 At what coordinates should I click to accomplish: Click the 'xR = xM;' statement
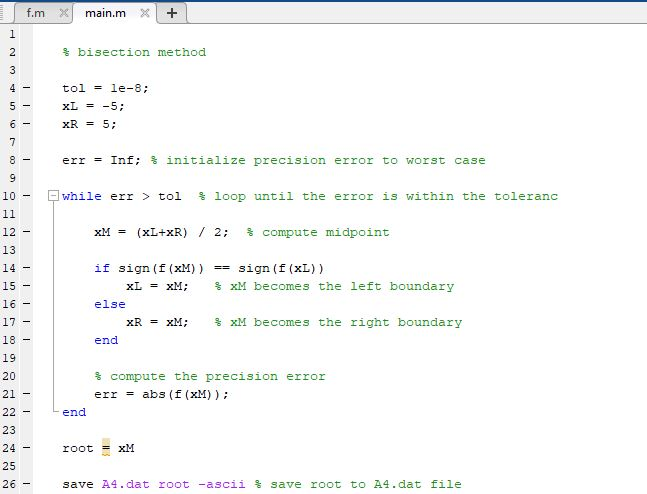157,322
